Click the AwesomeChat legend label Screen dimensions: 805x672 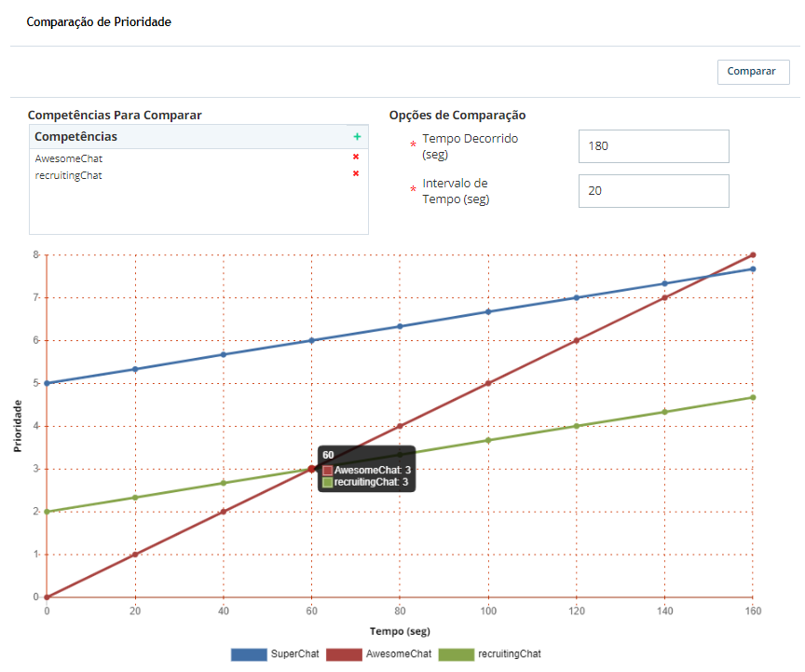(399, 654)
